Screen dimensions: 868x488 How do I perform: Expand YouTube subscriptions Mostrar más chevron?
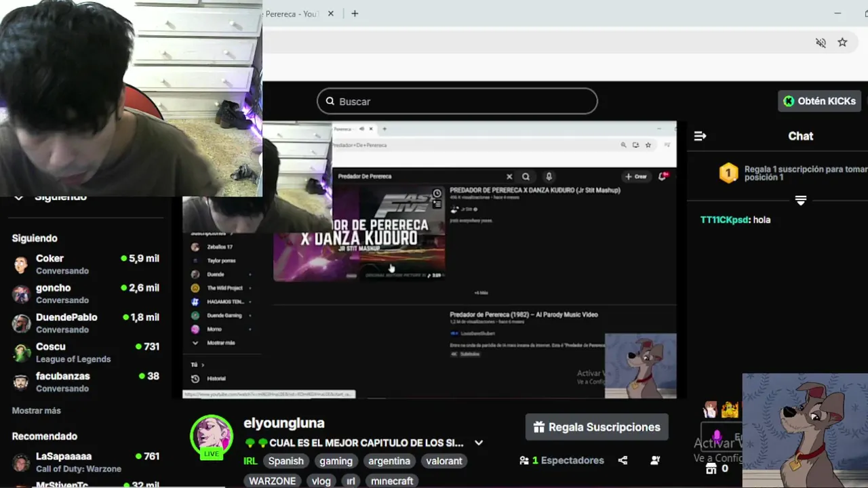(195, 342)
